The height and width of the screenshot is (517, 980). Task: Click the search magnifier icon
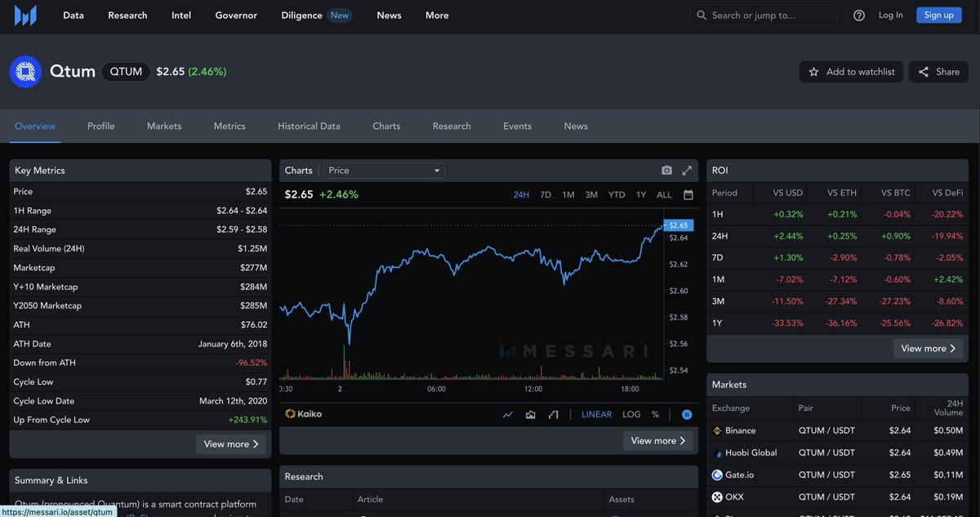pos(702,15)
